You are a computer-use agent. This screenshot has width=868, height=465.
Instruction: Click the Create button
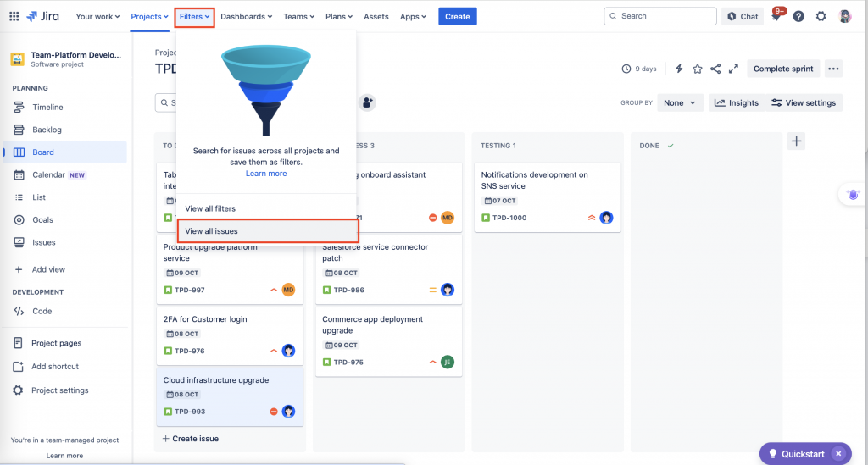coord(457,17)
